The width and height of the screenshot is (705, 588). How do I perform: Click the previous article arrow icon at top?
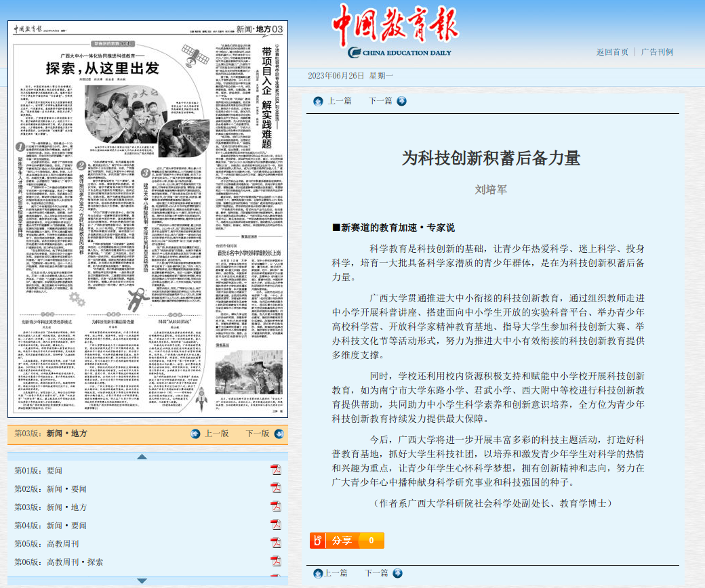pos(318,101)
